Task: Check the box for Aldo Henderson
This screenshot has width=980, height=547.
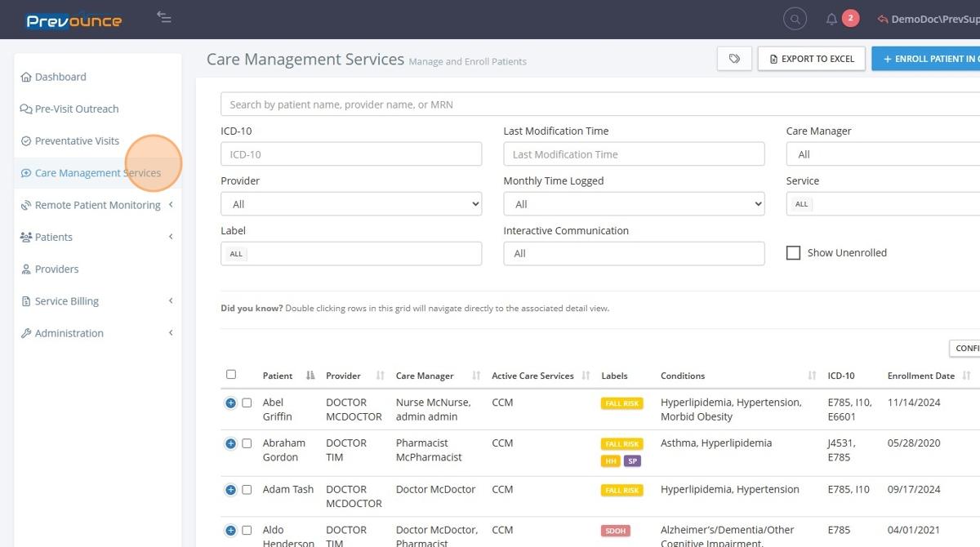Action: click(x=247, y=530)
